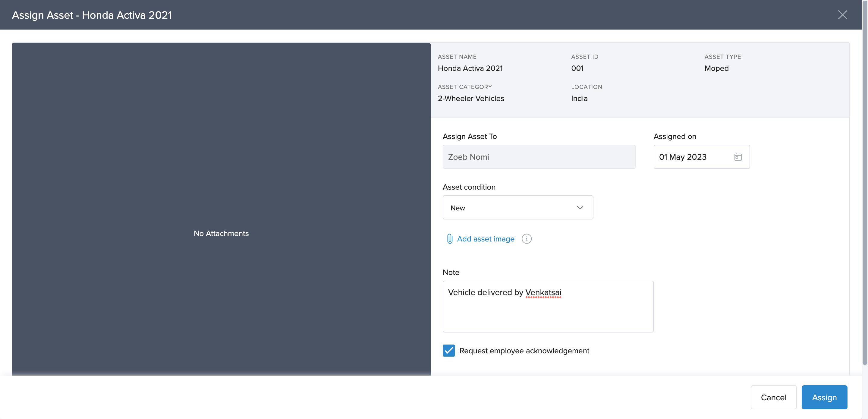The width and height of the screenshot is (868, 419).
Task: Click the vertical scrollbar on the right
Action: 864,182
